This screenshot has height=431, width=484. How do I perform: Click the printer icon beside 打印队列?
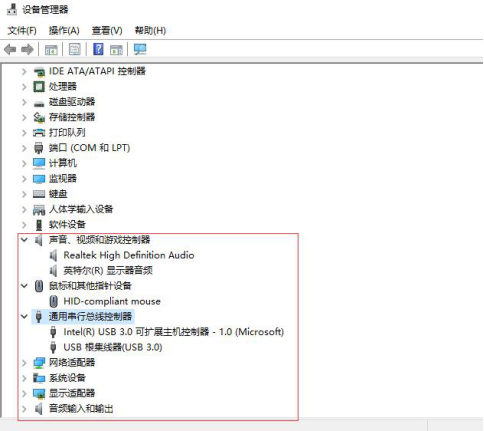click(39, 133)
